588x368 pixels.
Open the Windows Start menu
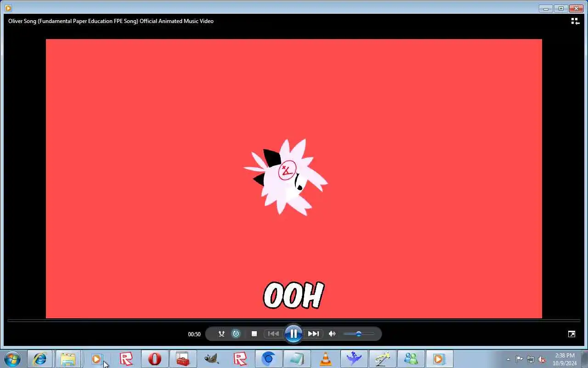[x=12, y=359]
